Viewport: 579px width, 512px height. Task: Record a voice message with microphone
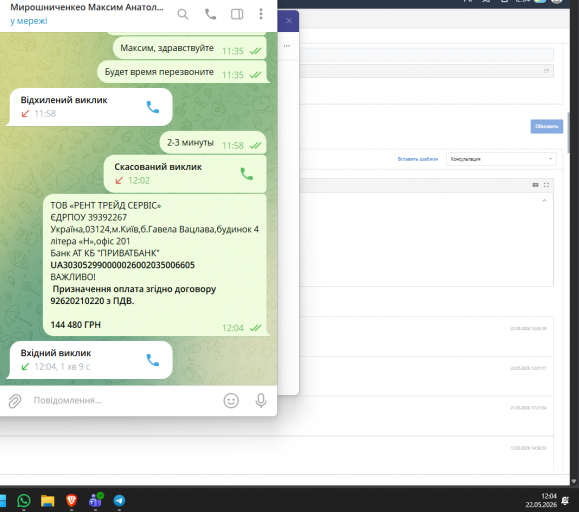(261, 401)
